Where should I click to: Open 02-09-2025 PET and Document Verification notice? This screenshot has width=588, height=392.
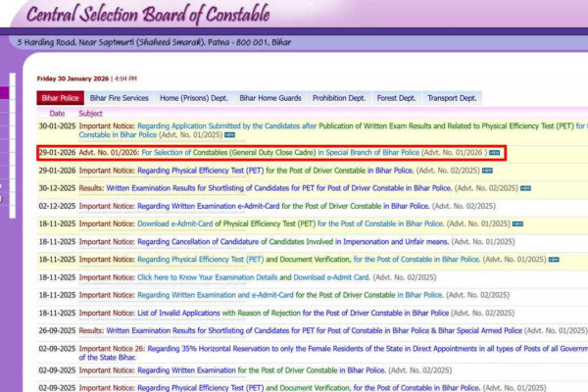pyautogui.click(x=309, y=387)
